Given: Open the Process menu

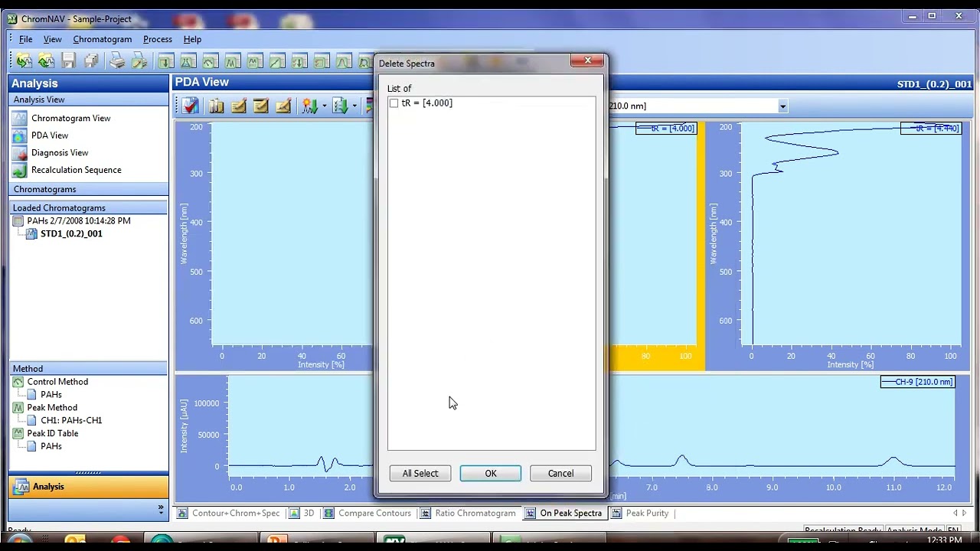Looking at the screenshot, I should [x=158, y=39].
